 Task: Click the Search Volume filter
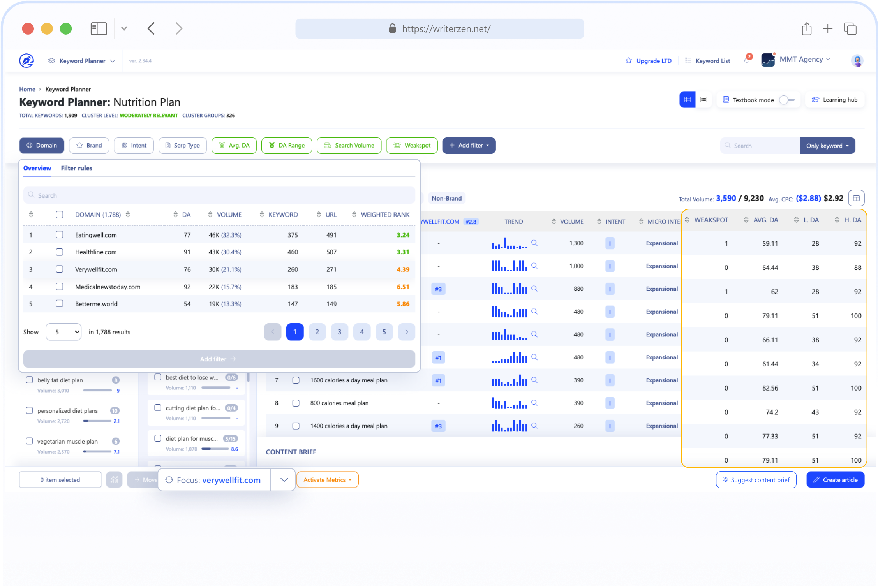pyautogui.click(x=349, y=145)
